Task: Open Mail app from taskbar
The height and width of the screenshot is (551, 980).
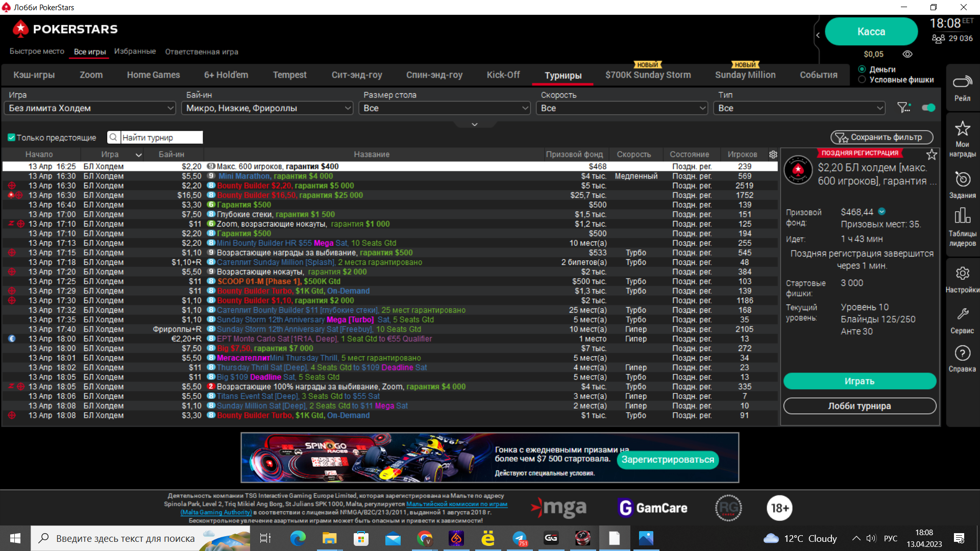Action: click(393, 538)
